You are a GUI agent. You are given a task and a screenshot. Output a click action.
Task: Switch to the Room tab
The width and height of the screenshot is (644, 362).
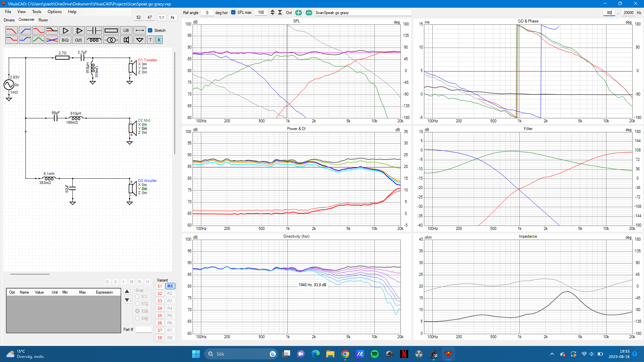(43, 20)
